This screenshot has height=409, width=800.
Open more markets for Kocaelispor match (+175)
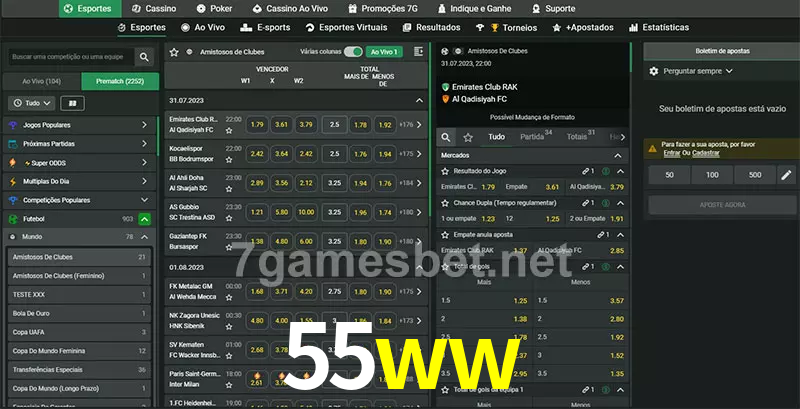click(411, 154)
